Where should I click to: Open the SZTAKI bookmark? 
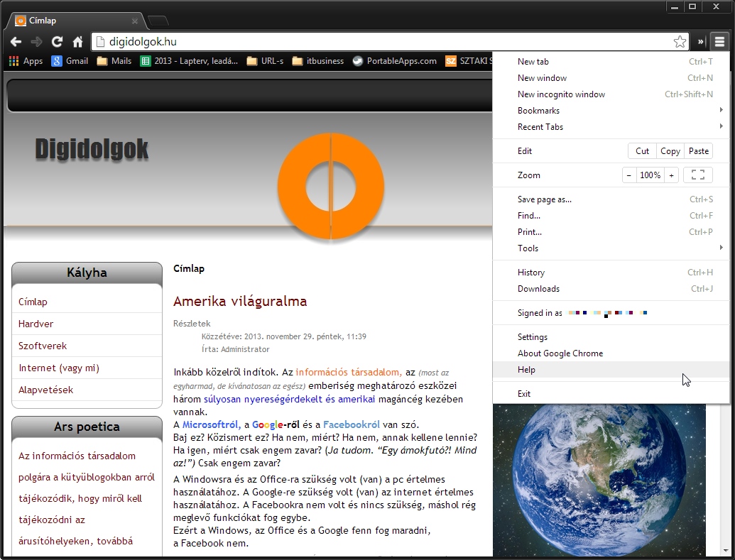tap(469, 61)
